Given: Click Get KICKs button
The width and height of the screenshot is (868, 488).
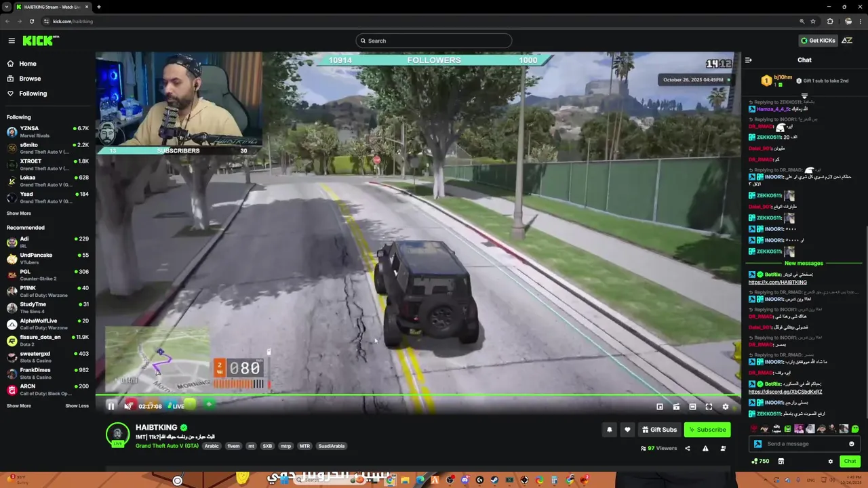Looking at the screenshot, I should pos(818,41).
